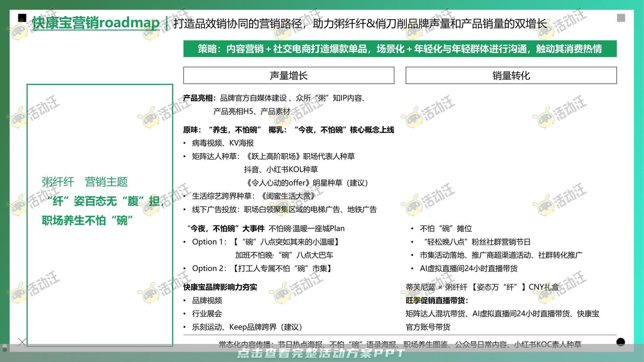Click the X mark at slide bottom-left
Viewport: 644px width, 362px height.
pyautogui.click(x=22, y=342)
